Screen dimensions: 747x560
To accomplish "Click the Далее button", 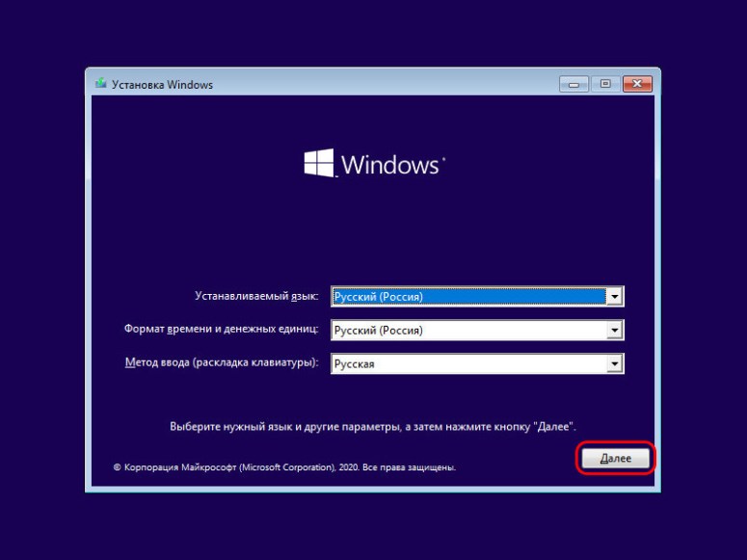I will pos(615,459).
